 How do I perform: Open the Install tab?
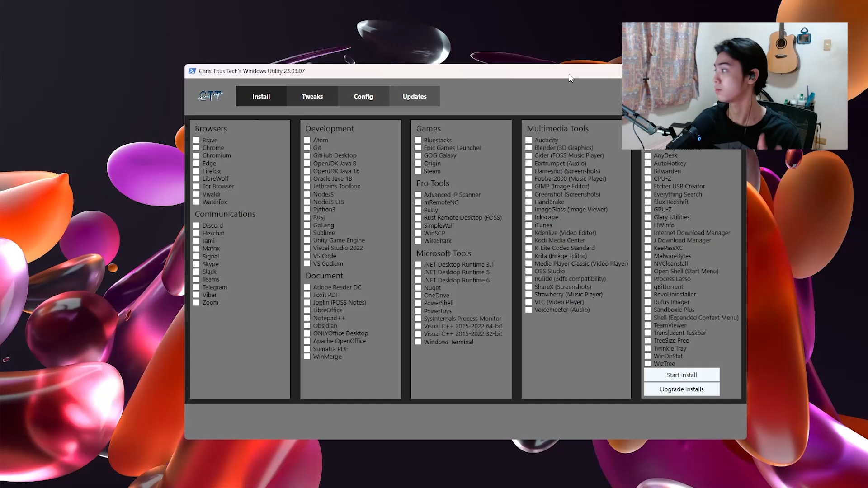261,96
